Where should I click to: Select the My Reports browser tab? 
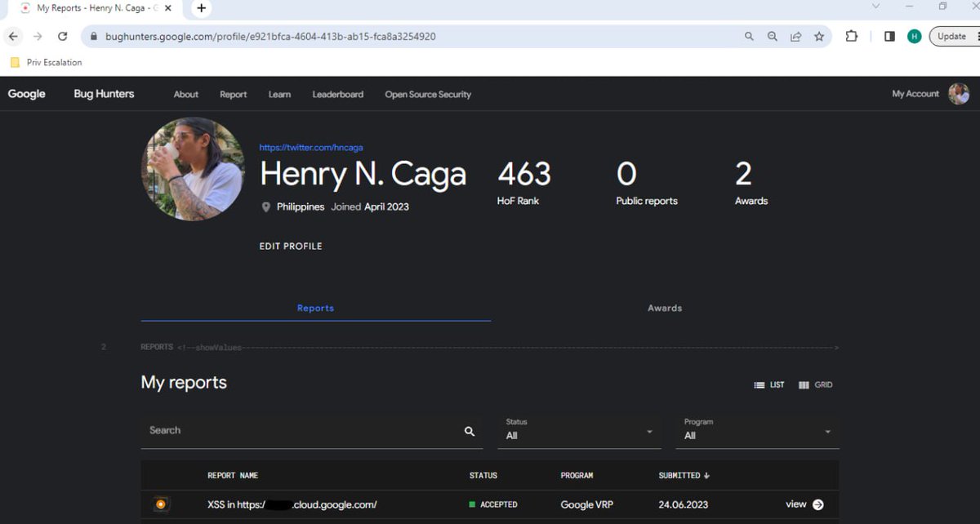(96, 8)
